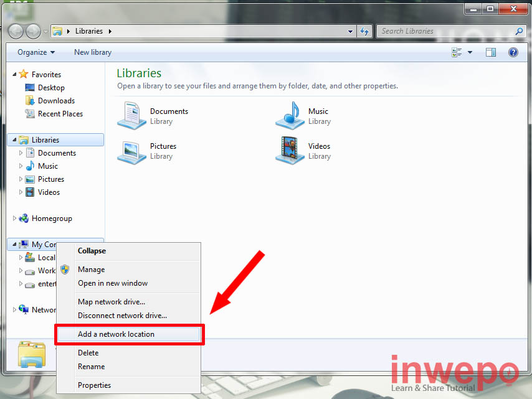Select the Videos filmstrip icon in the navigation pane
This screenshot has height=399, width=532.
pos(30,192)
